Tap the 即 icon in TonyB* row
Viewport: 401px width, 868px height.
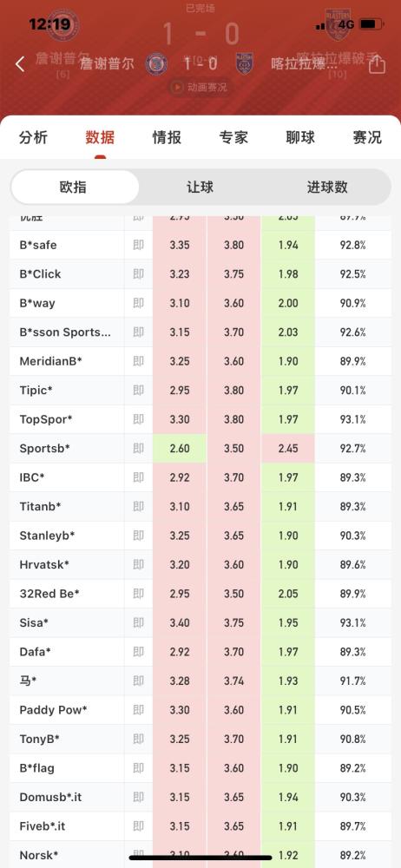(139, 739)
